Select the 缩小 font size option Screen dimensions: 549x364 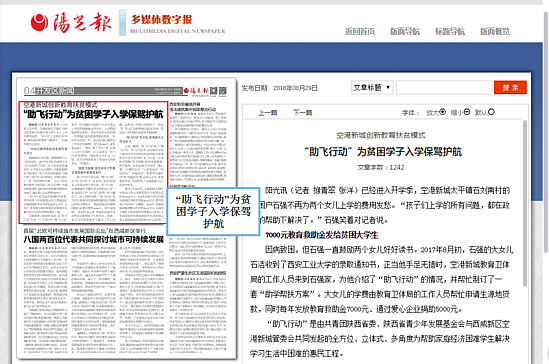pos(460,112)
